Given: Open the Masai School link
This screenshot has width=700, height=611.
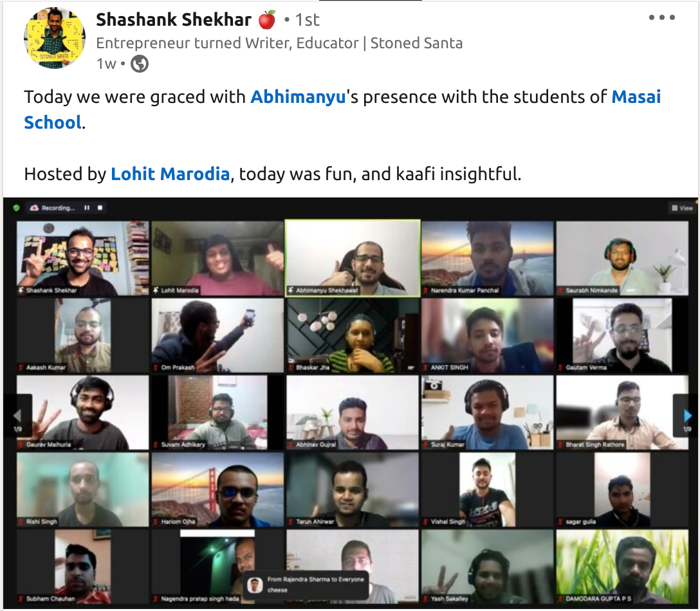Looking at the screenshot, I should coord(342,110).
